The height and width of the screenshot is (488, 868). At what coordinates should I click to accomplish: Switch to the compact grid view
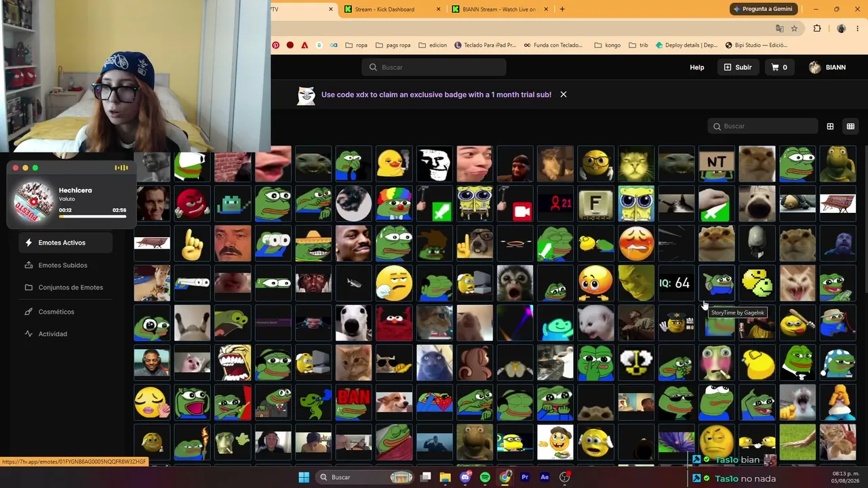pos(850,126)
